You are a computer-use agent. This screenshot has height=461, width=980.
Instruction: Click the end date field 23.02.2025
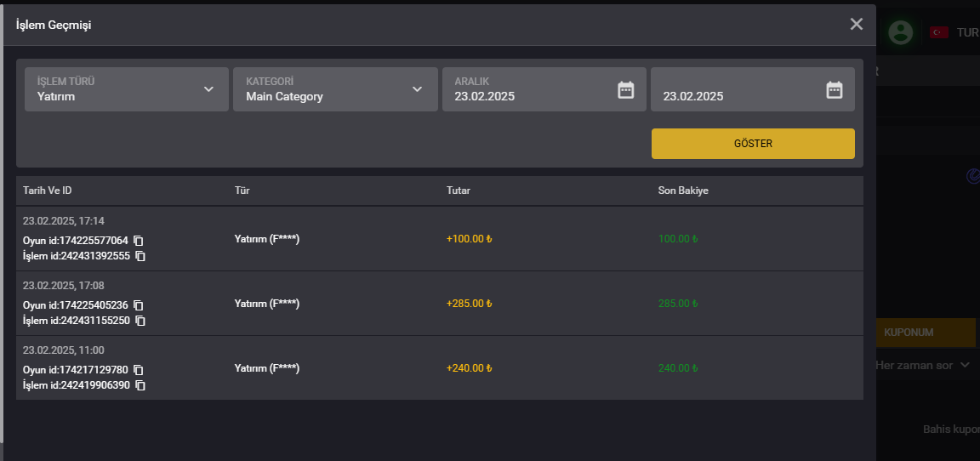pyautogui.click(x=753, y=89)
